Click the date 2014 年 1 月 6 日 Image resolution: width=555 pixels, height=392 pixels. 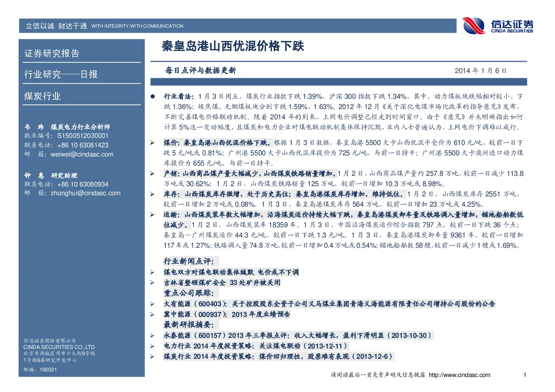481,71
